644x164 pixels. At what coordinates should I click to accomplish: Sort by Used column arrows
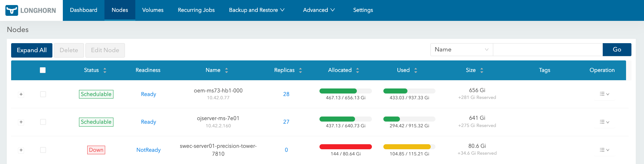(x=416, y=70)
